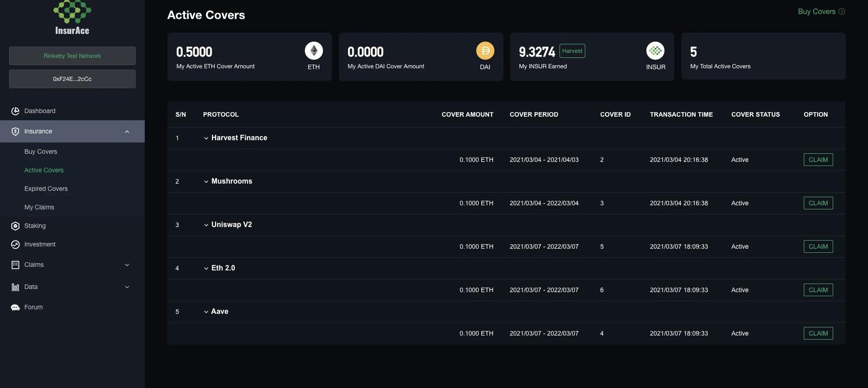The width and height of the screenshot is (868, 388).
Task: Click the Investment trend icon
Action: pyautogui.click(x=15, y=245)
